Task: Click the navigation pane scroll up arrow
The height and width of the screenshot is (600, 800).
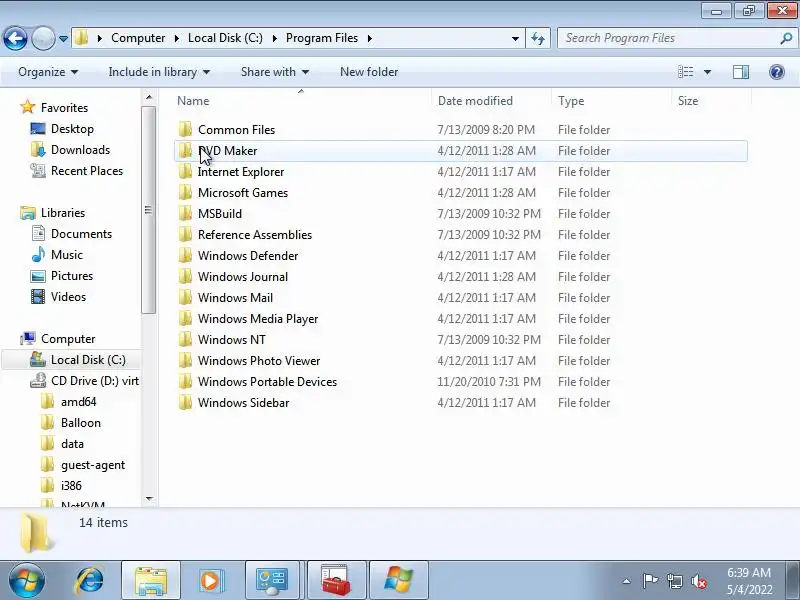Action: (149, 97)
